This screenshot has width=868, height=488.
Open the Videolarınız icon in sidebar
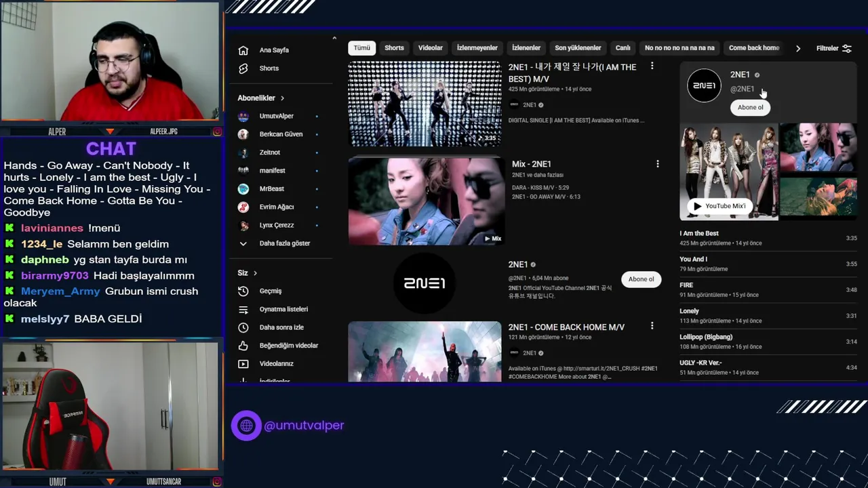[x=243, y=364]
